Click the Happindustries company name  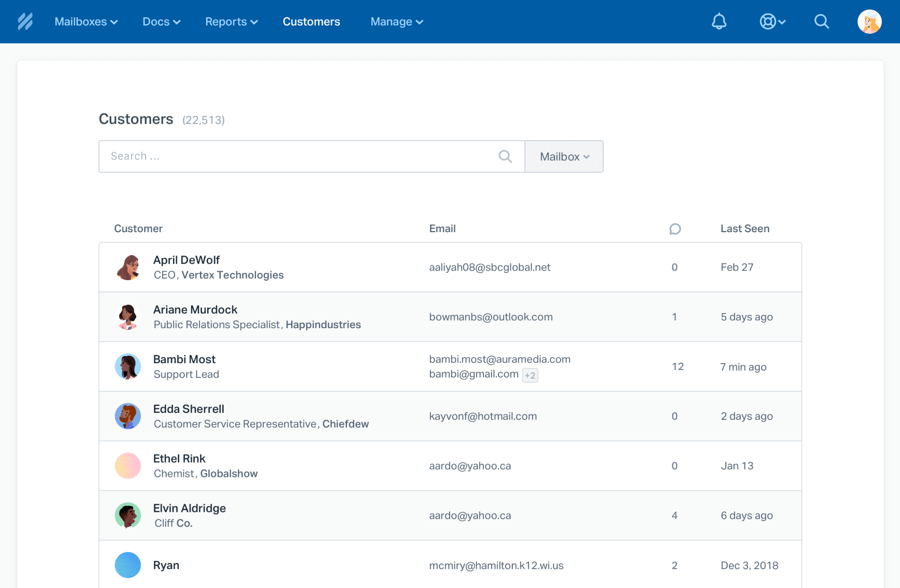coord(323,325)
